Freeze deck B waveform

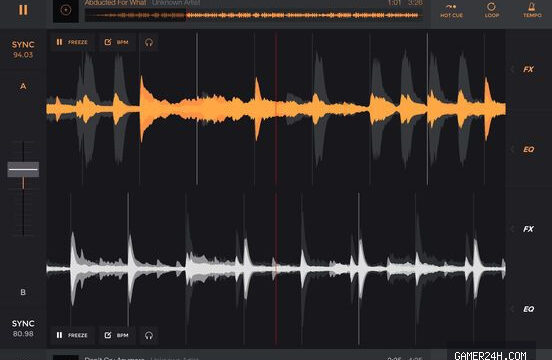72,335
